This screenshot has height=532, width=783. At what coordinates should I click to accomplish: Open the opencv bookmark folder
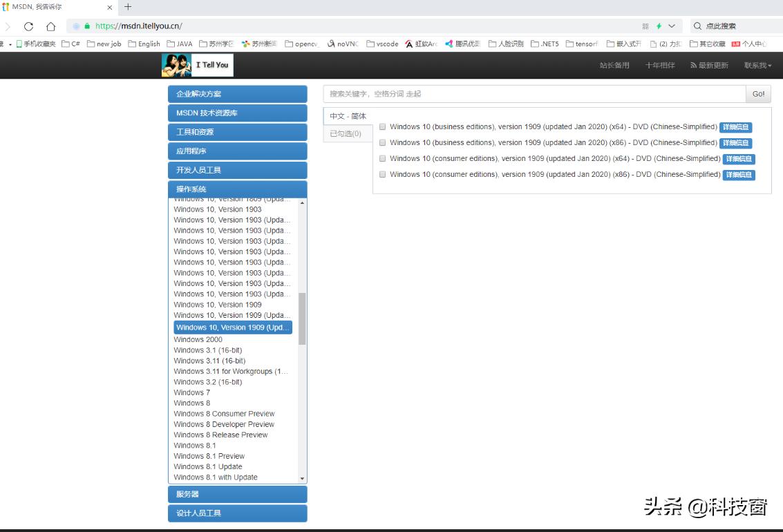(x=301, y=44)
